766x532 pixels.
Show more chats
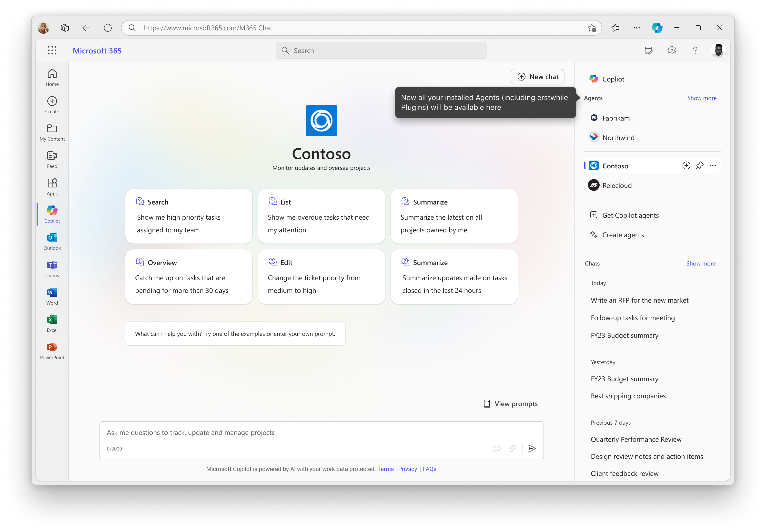tap(700, 263)
